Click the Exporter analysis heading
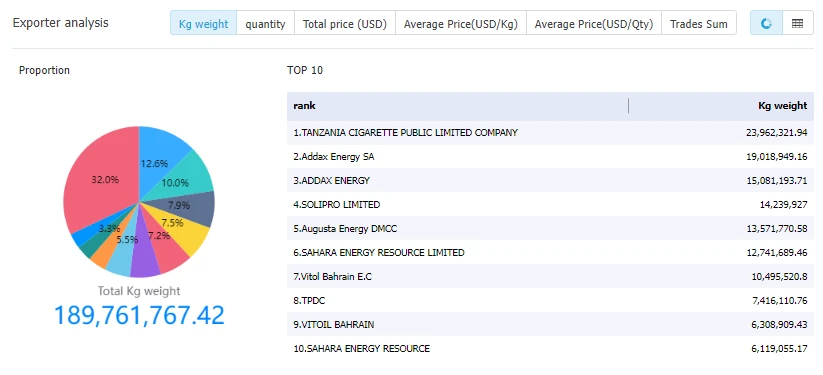 point(60,23)
